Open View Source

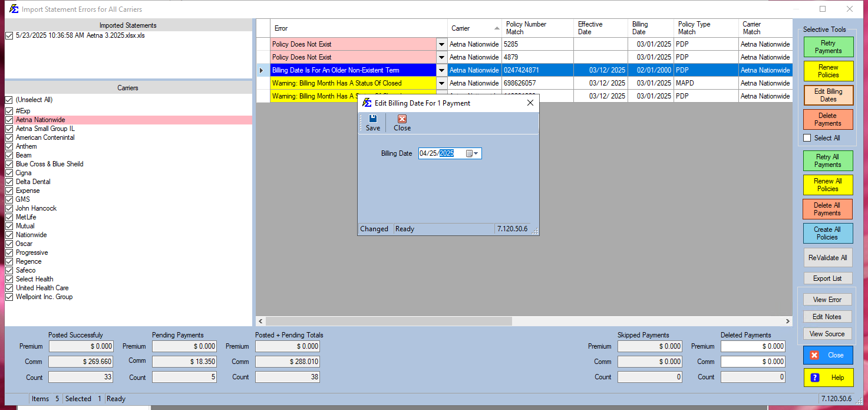tap(827, 334)
